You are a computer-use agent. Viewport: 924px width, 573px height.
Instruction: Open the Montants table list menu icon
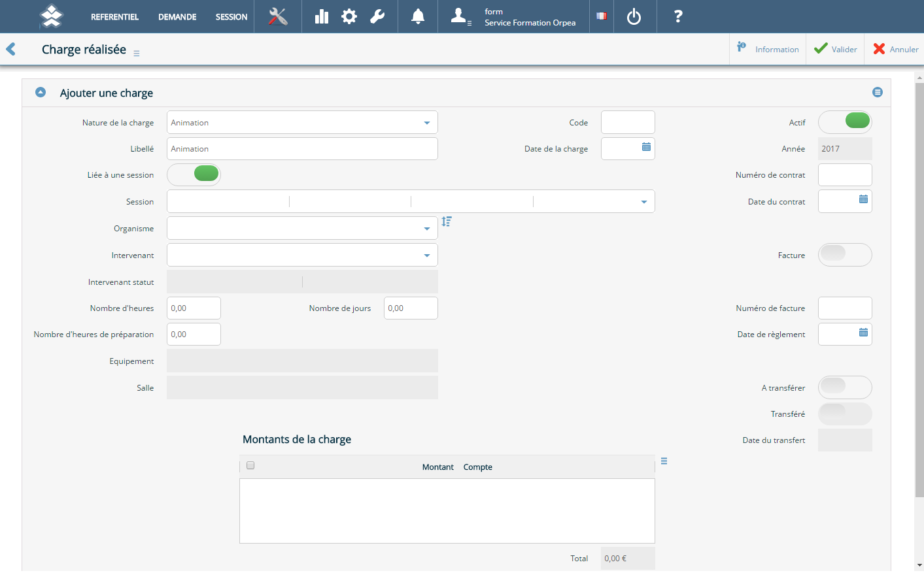(664, 461)
